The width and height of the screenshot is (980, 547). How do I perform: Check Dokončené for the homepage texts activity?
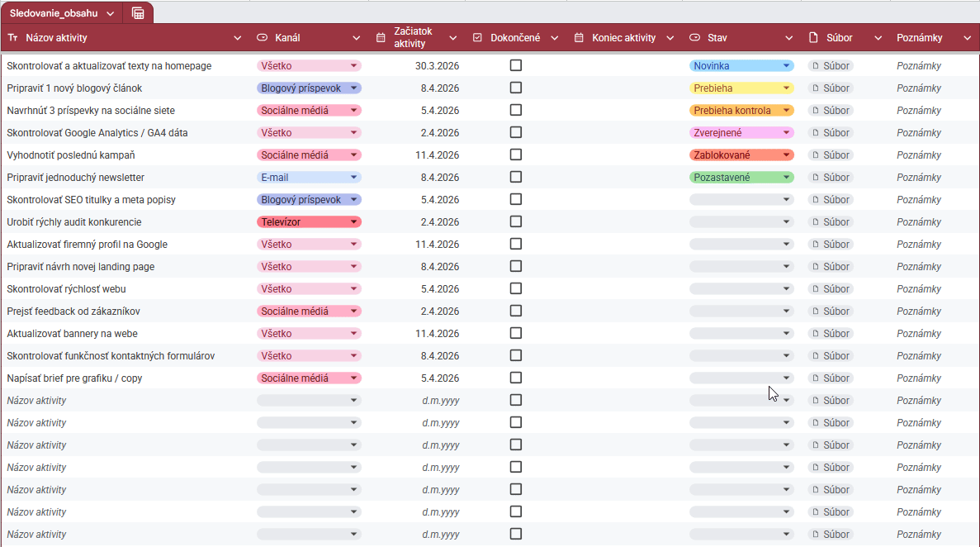[x=516, y=65]
